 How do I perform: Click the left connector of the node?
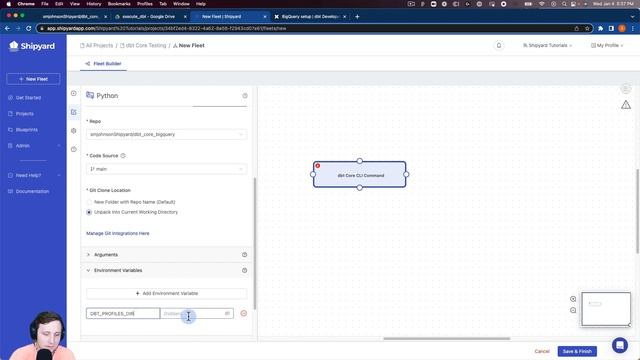(313, 174)
